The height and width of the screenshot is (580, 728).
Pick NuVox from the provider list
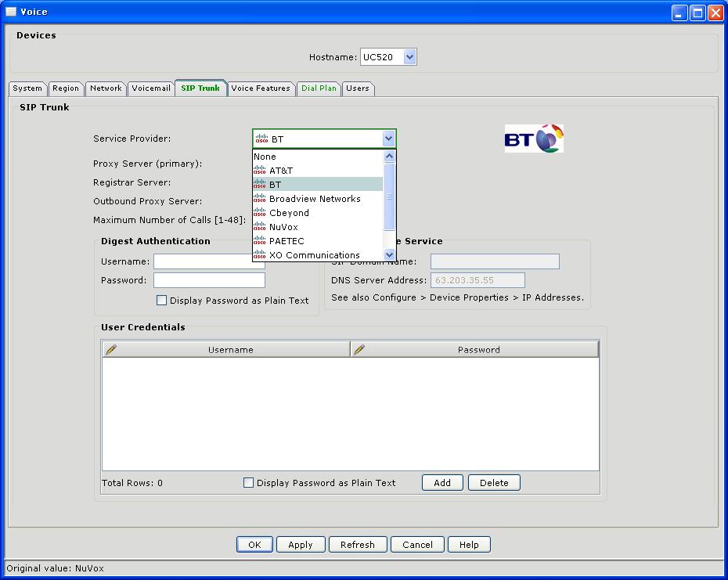click(318, 227)
